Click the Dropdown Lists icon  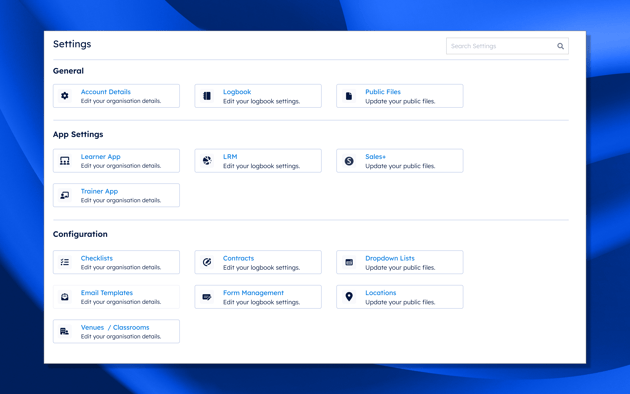[349, 262]
